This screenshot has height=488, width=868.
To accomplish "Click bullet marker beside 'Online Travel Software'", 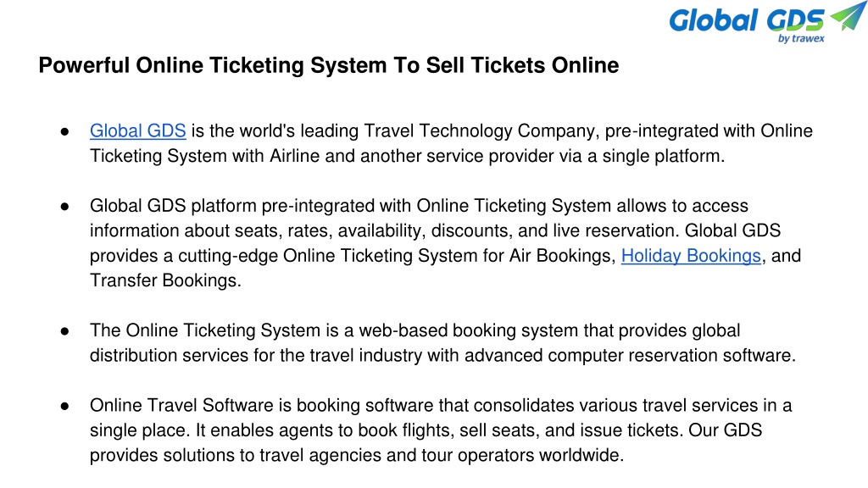I will (x=64, y=406).
